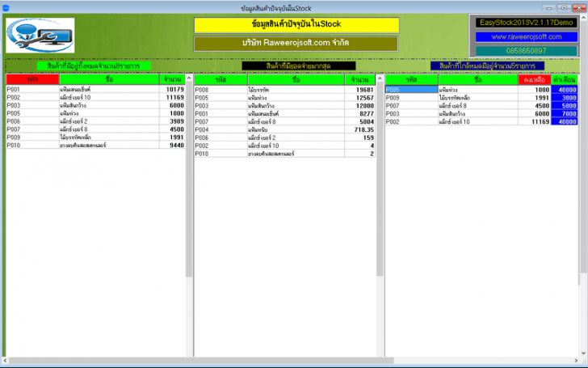
Task: Click the quantity cell 10179
Action: click(x=173, y=89)
